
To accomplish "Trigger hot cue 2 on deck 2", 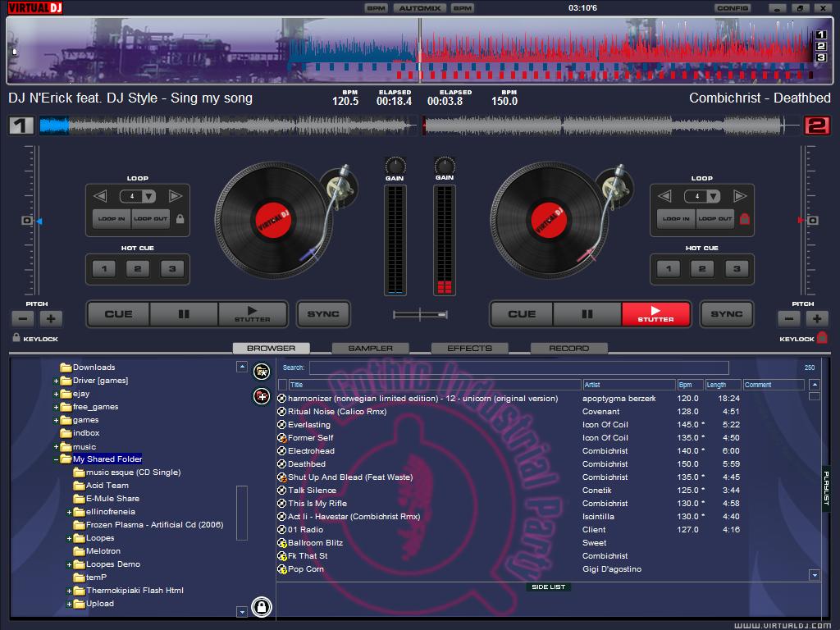I will point(702,268).
